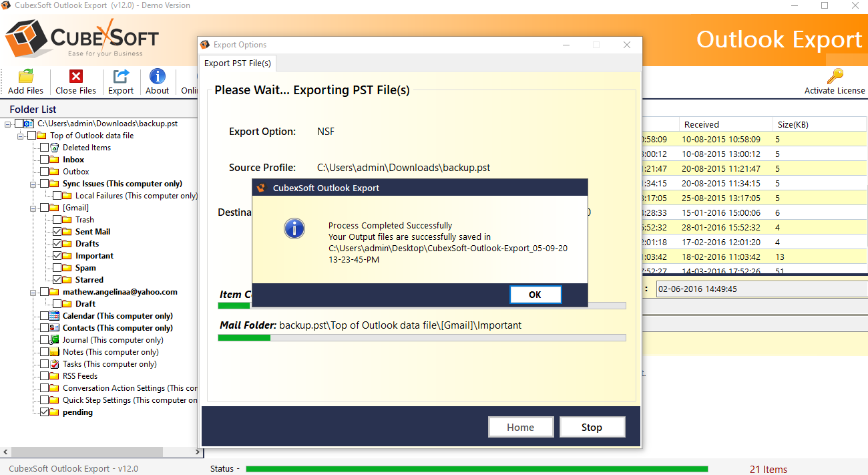Select the Export PST File(s) tab

(x=238, y=63)
